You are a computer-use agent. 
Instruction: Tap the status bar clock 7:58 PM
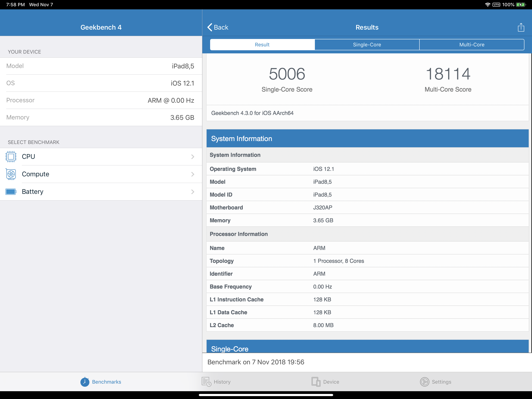(x=15, y=4)
